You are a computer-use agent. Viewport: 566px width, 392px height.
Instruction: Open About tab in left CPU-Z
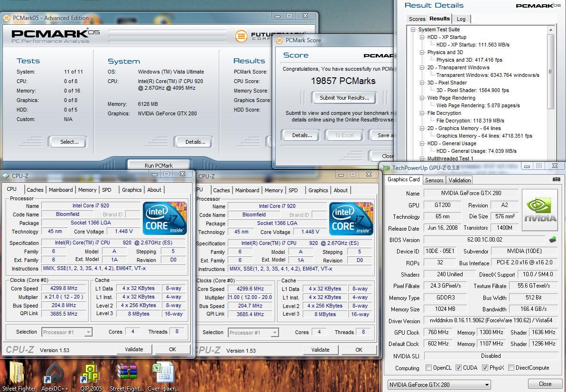tap(154, 190)
